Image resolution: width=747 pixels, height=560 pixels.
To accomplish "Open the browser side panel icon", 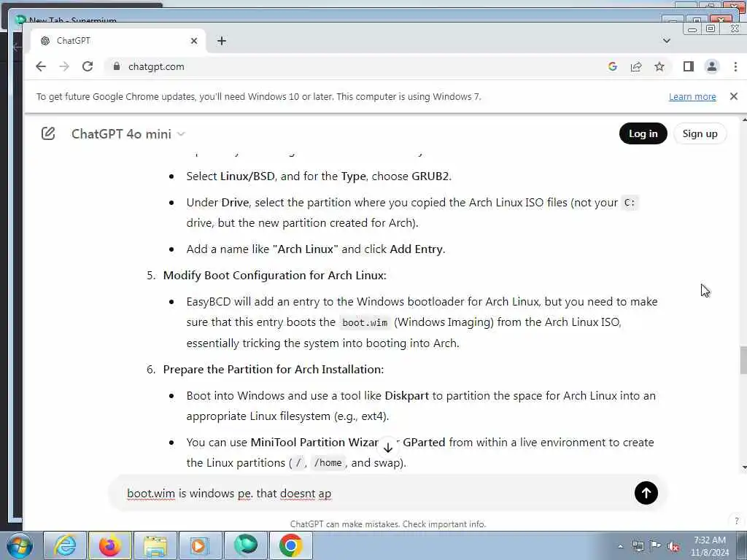I will [x=689, y=66].
